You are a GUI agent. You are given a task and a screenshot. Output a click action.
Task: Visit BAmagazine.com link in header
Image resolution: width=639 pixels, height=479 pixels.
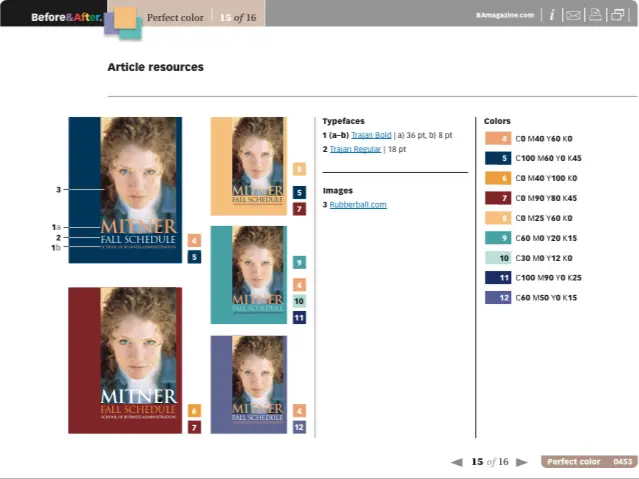pyautogui.click(x=505, y=16)
